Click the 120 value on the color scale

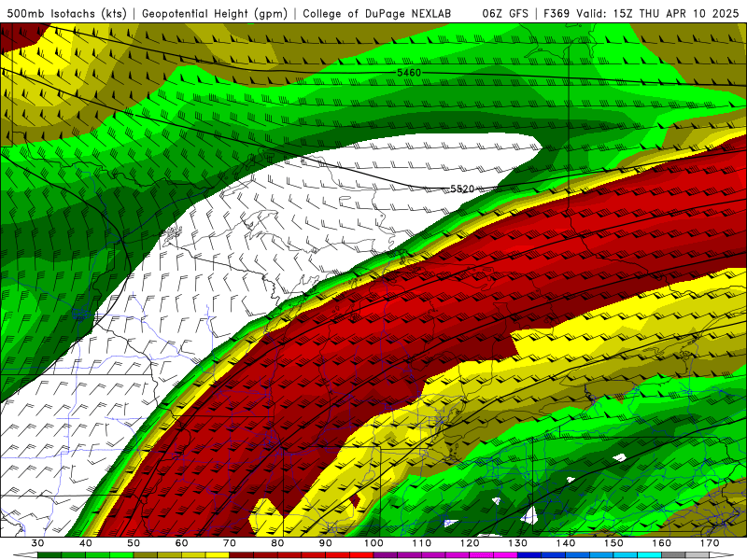(470, 543)
